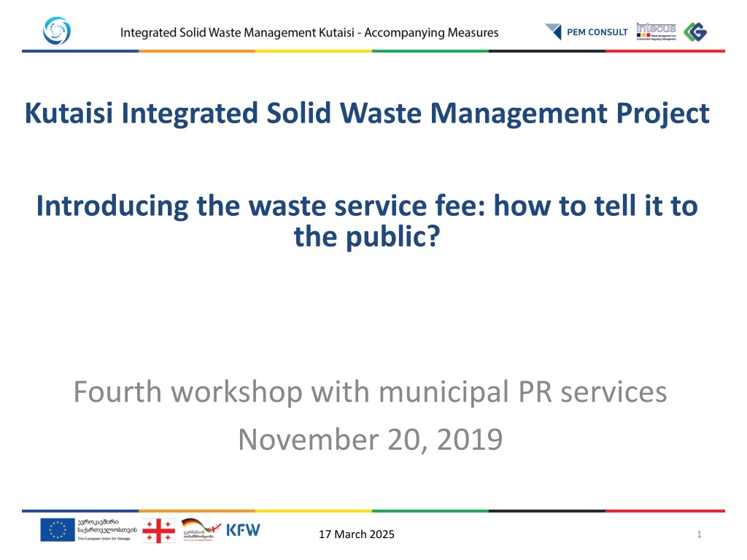Click the KfW logo
The image size is (747, 560).
coord(243,530)
